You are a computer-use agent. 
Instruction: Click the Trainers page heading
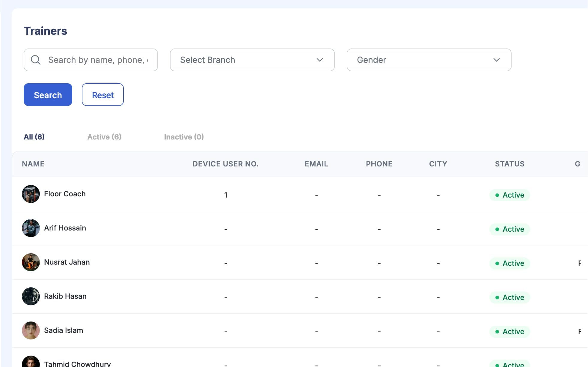[x=46, y=31]
